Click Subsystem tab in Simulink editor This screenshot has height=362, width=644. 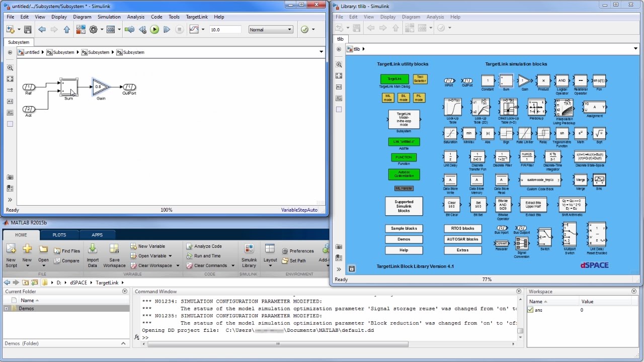point(19,42)
